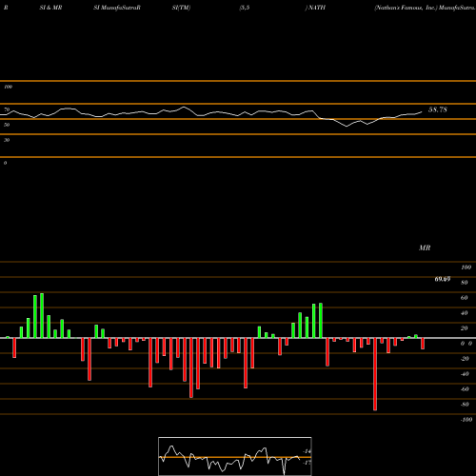Click the MR axis label -80

click(465, 405)
